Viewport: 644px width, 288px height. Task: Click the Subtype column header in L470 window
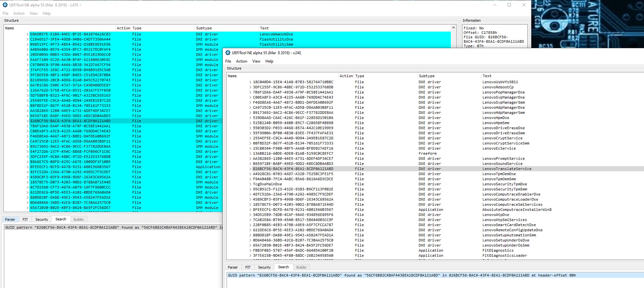(x=227, y=28)
